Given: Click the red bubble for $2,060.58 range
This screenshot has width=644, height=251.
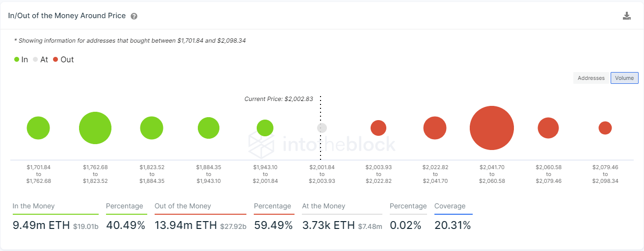Looking at the screenshot, I should pos(548,128).
